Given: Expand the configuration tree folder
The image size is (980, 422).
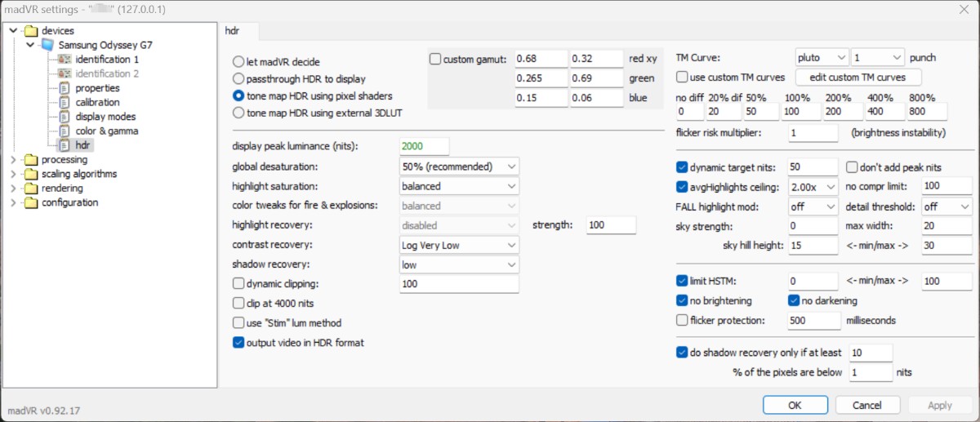Looking at the screenshot, I should (14, 202).
